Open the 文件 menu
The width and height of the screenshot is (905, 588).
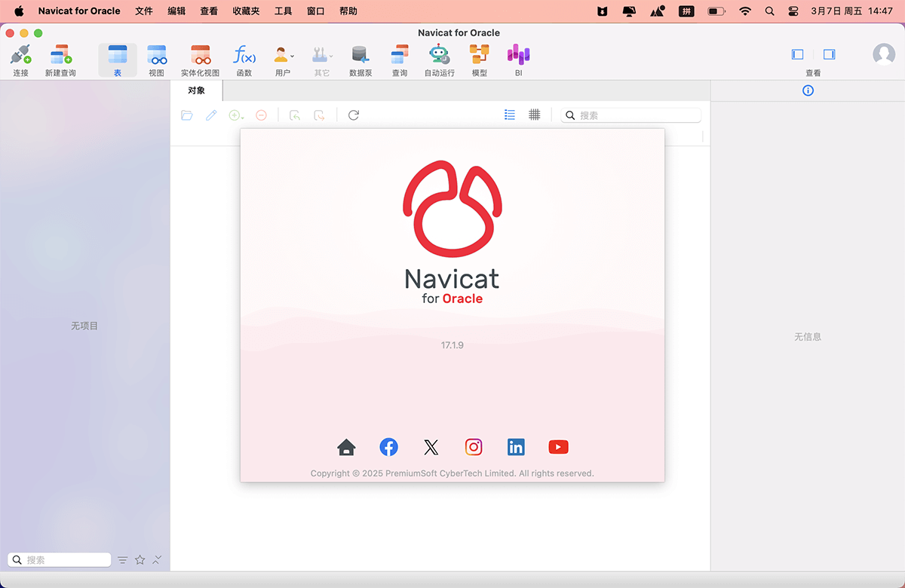point(144,11)
